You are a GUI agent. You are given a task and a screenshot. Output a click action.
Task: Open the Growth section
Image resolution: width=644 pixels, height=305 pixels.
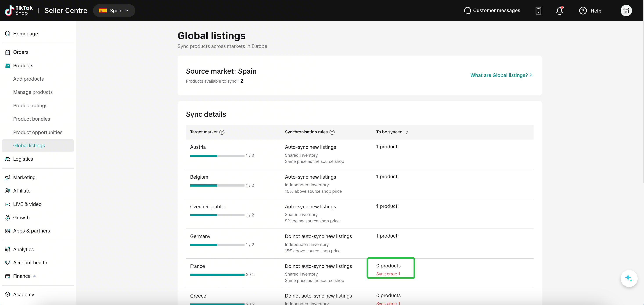point(38,218)
